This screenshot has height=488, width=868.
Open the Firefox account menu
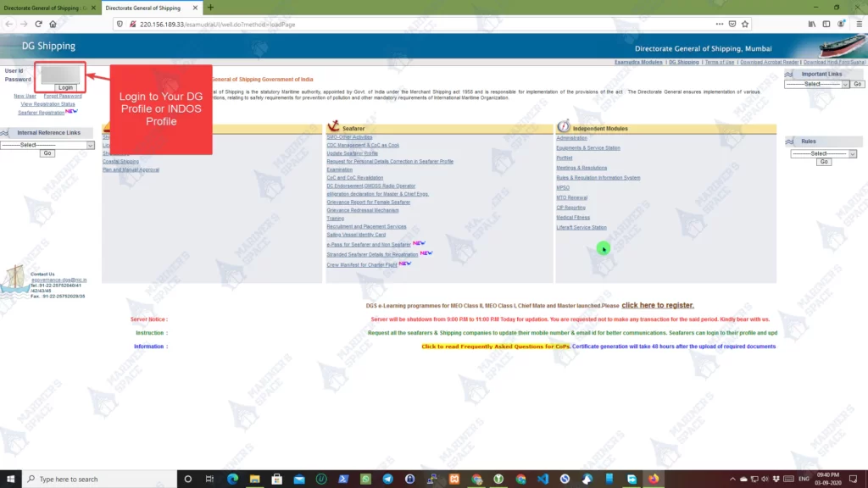841,25
